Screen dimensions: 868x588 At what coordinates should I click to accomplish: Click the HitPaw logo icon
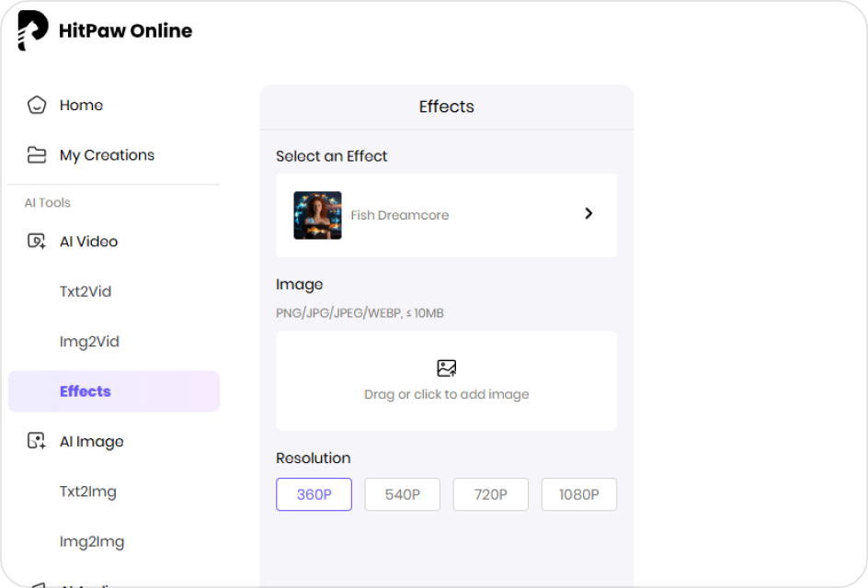32,30
